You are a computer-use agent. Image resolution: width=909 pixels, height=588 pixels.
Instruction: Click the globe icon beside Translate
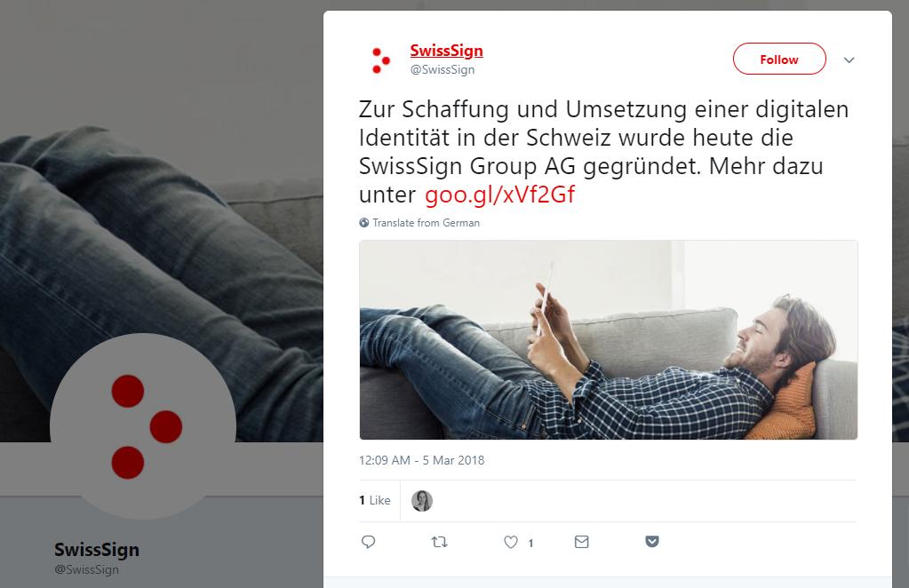[364, 222]
